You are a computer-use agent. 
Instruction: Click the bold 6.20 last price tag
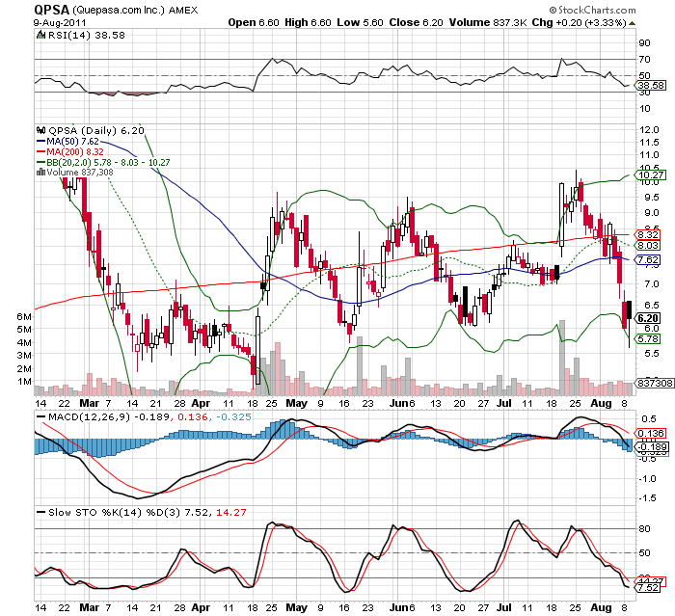tap(647, 318)
